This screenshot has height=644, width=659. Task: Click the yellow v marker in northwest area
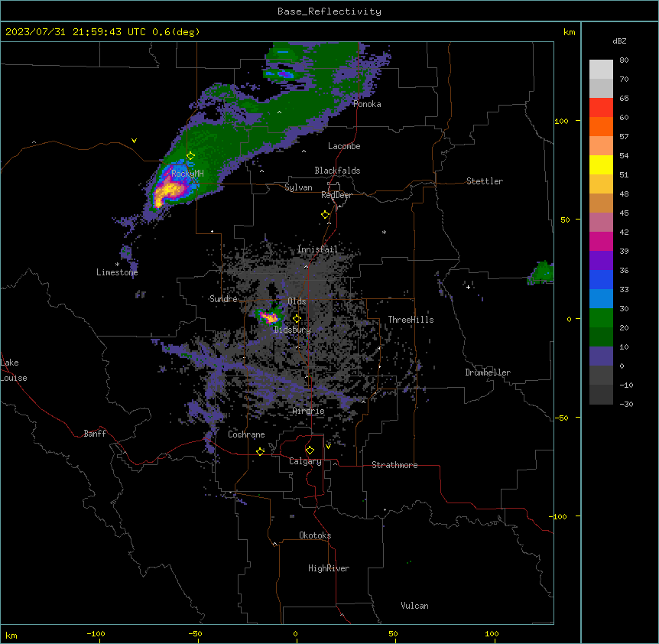pos(134,141)
